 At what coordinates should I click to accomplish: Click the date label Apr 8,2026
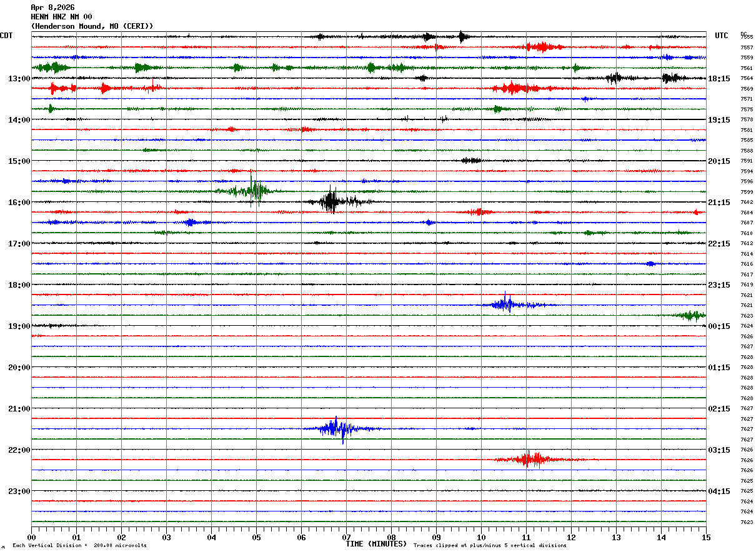(52, 8)
